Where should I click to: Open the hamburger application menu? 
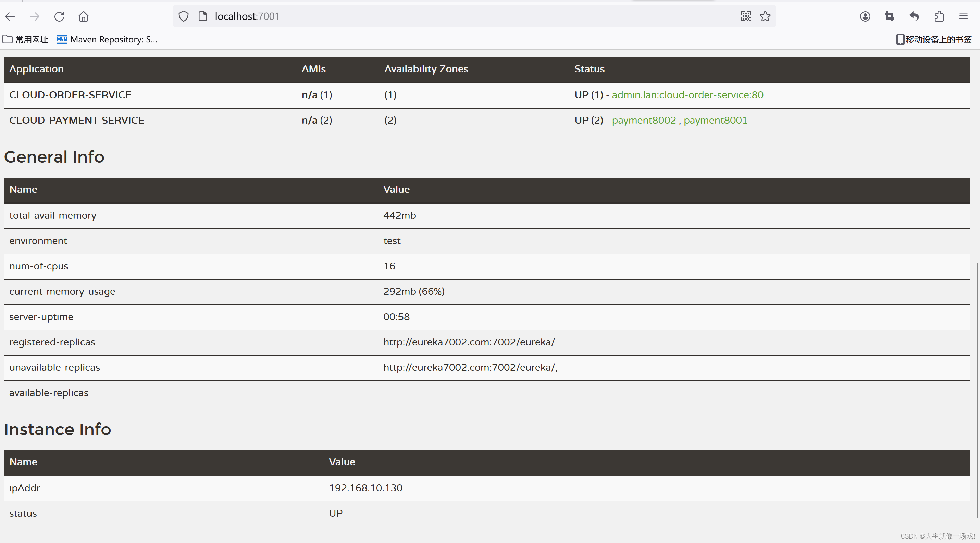coord(963,16)
